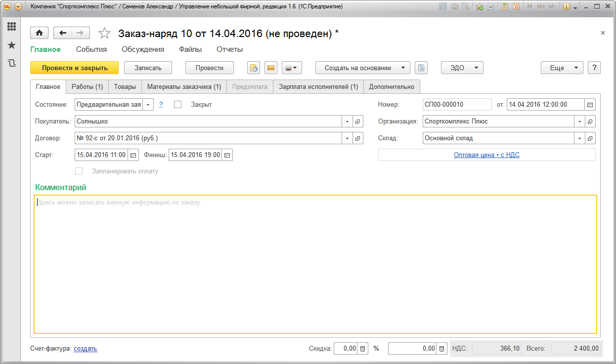Switch to the Работы (1) tab
The image size is (616, 364).
click(x=87, y=87)
